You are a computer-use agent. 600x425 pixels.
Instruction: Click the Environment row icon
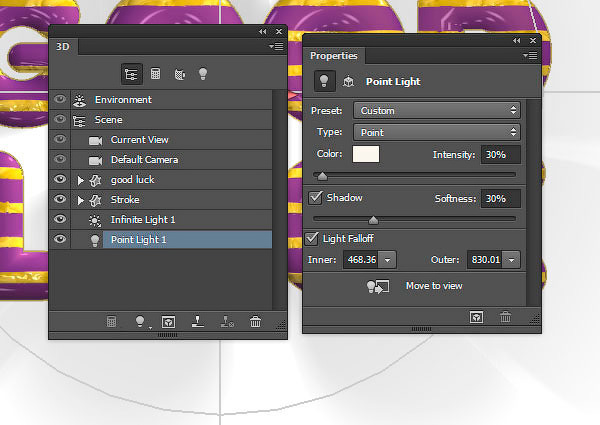(80, 100)
